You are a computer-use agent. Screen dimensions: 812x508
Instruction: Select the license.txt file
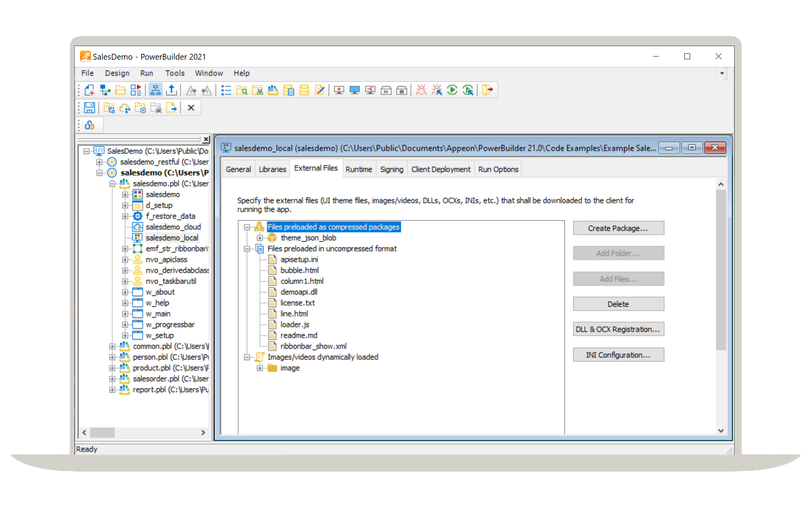(297, 303)
